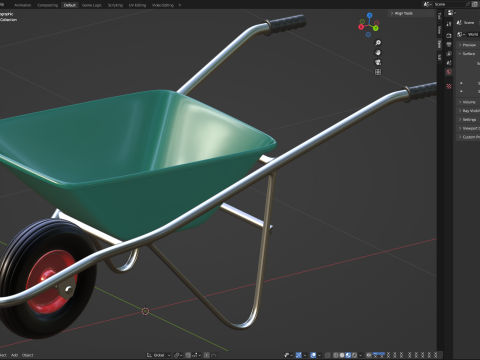Switch perspective/orthographic using the grid icon
The width and height of the screenshot is (480, 360).
point(378,72)
